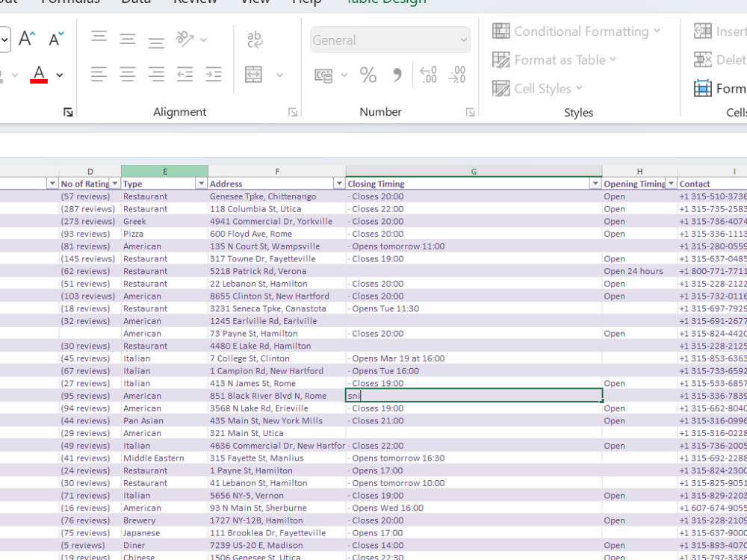Select cell '5218 Patrick Rd, Verona'

pyautogui.click(x=277, y=271)
